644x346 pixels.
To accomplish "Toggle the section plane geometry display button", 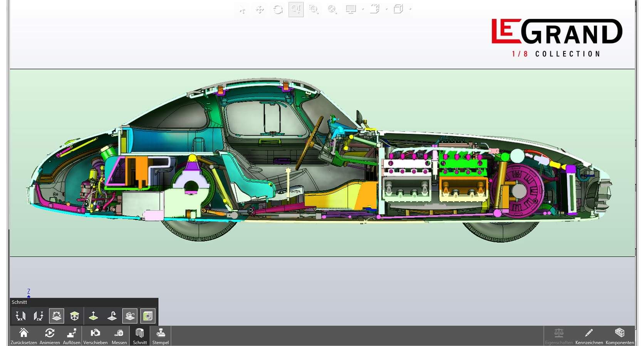I will (130, 316).
